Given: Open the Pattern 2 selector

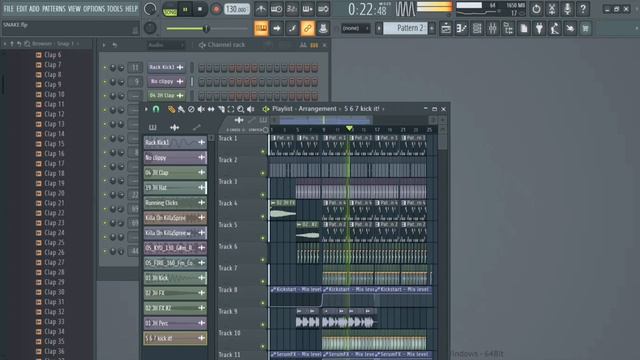Looking at the screenshot, I should click(x=405, y=28).
